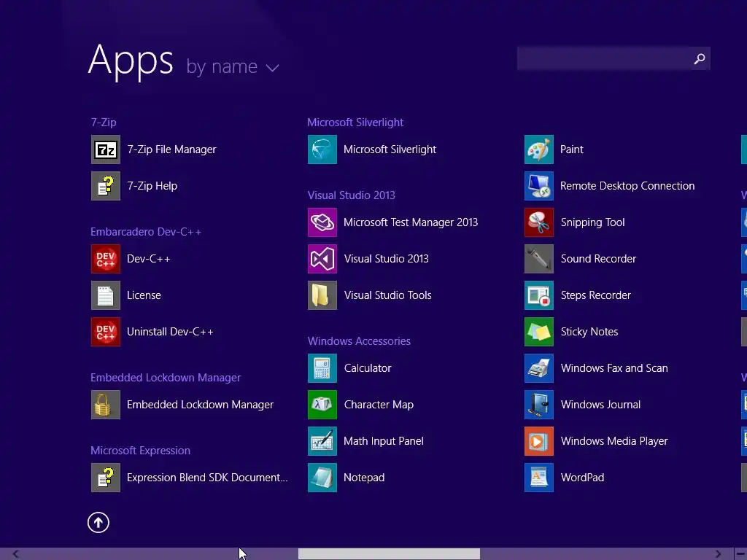747x560 pixels.
Task: Click the 'Sound Recorder' label
Action: pyautogui.click(x=598, y=259)
